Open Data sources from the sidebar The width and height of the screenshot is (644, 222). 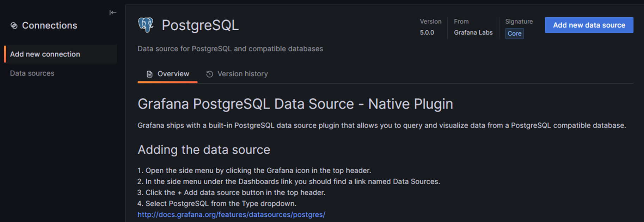tap(32, 73)
